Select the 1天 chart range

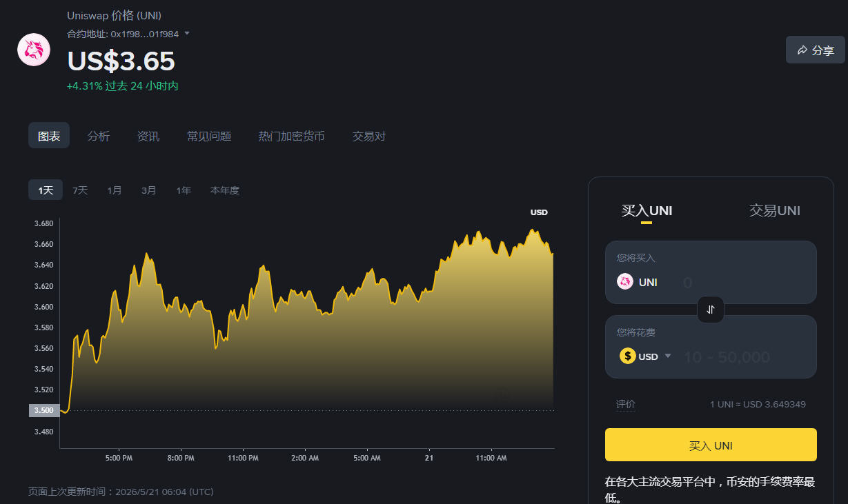tap(46, 190)
